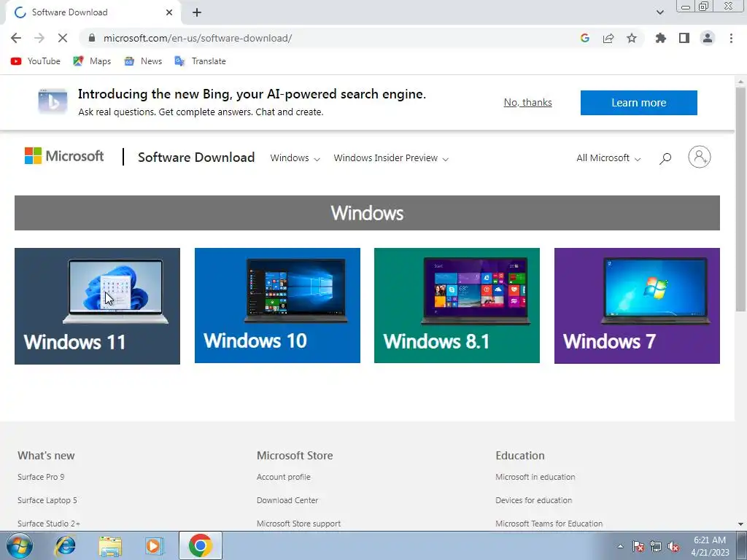Open the Google icon in address bar
The width and height of the screenshot is (747, 560).
tap(585, 38)
